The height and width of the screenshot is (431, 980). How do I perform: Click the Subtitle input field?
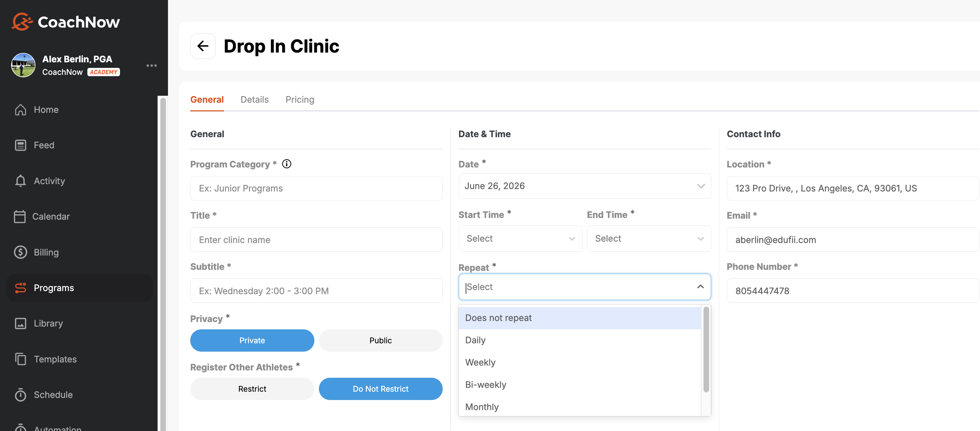[x=316, y=291]
